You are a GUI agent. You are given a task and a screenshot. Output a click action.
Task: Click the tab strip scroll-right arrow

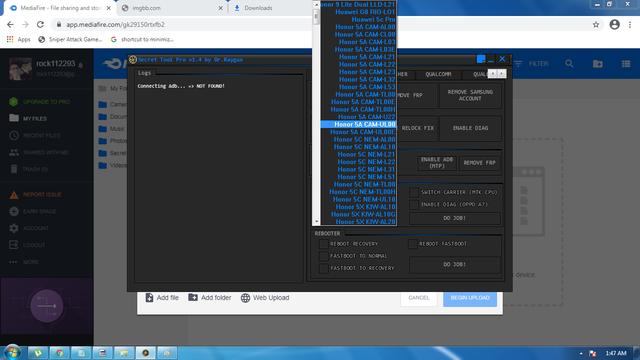(x=502, y=73)
